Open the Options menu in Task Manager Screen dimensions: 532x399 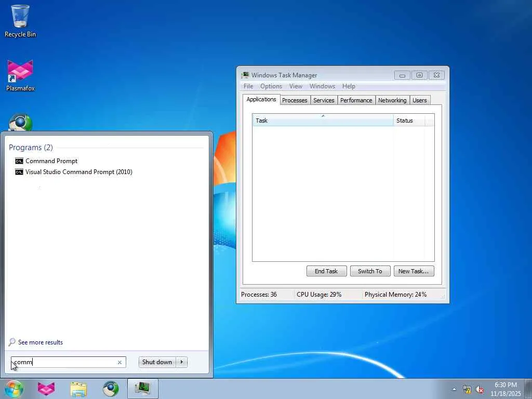[271, 86]
